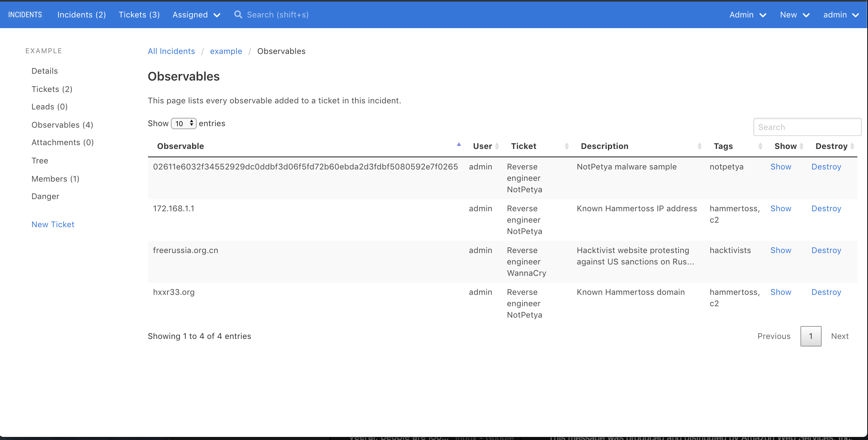Destroy the hxxr33.org observable
The height and width of the screenshot is (440, 868).
(x=826, y=292)
